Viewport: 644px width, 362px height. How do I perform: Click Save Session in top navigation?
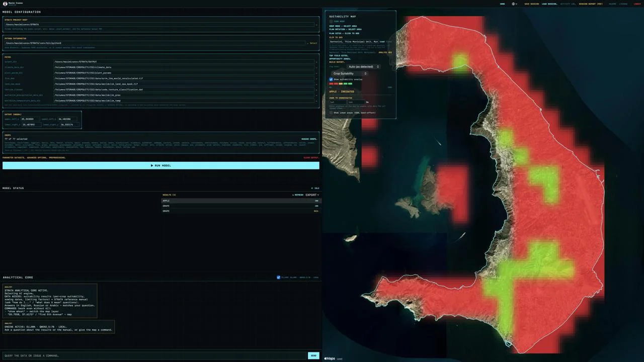point(531,4)
